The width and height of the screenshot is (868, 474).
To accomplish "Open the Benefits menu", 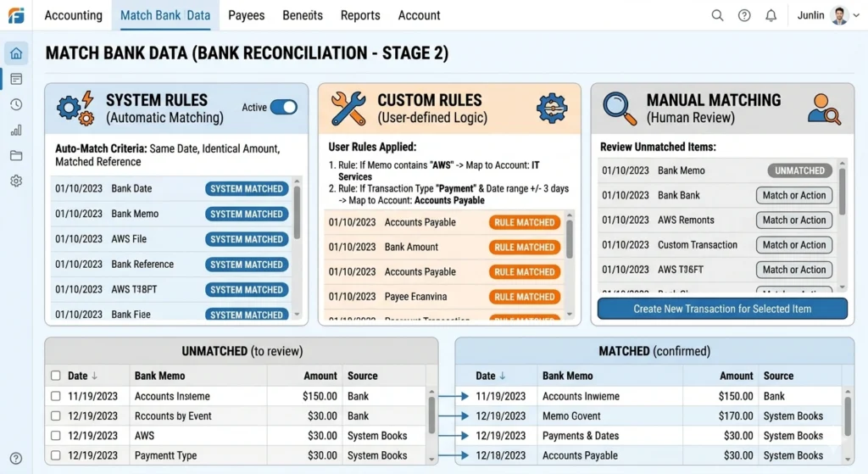I will tap(303, 15).
